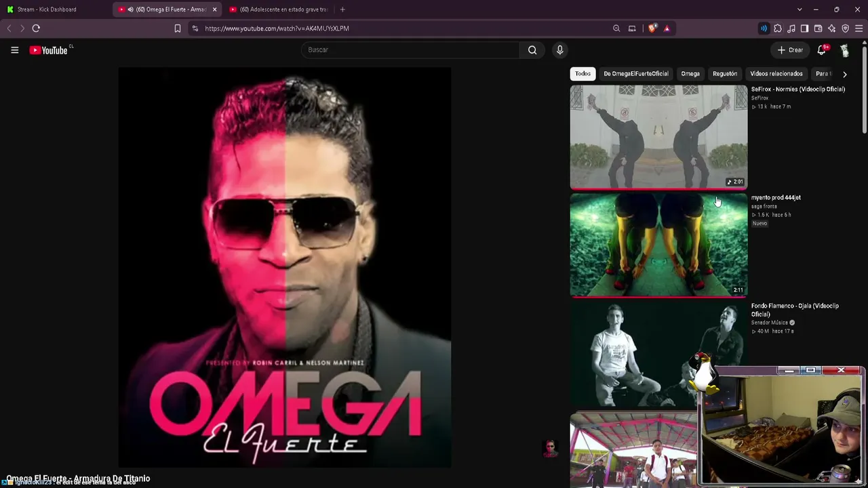
Task: Open the Brave Shields lion icon
Action: click(x=652, y=28)
